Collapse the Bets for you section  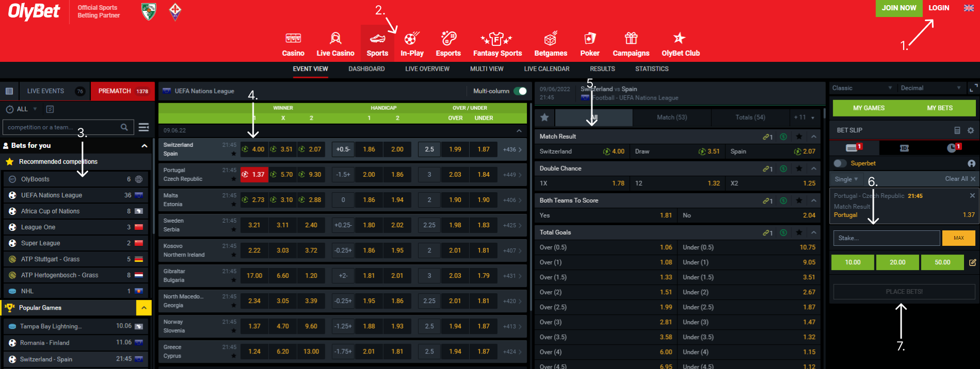144,146
